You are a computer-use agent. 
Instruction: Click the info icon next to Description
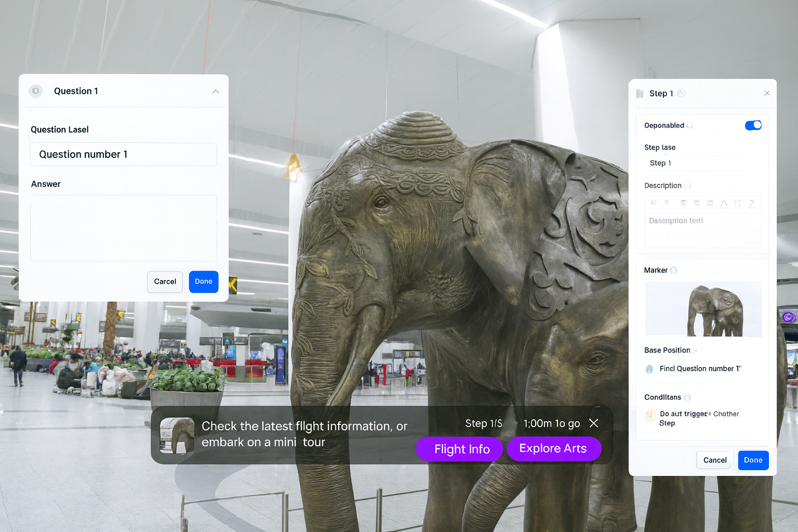click(687, 185)
